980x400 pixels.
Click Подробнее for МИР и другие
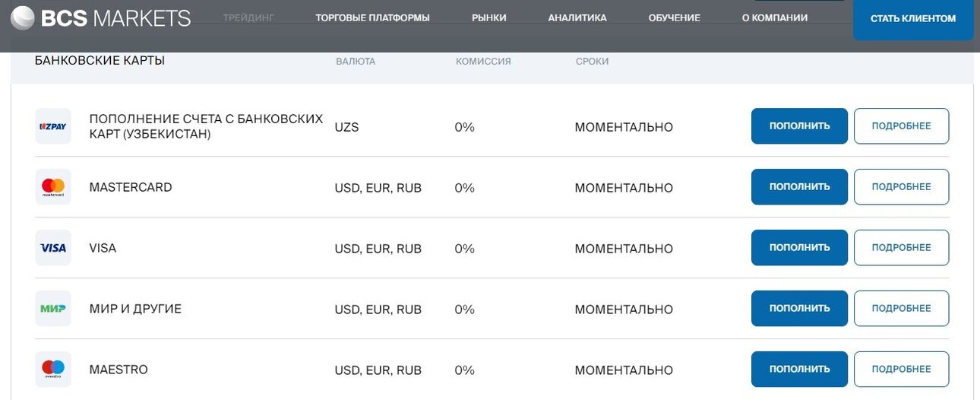pyautogui.click(x=901, y=309)
